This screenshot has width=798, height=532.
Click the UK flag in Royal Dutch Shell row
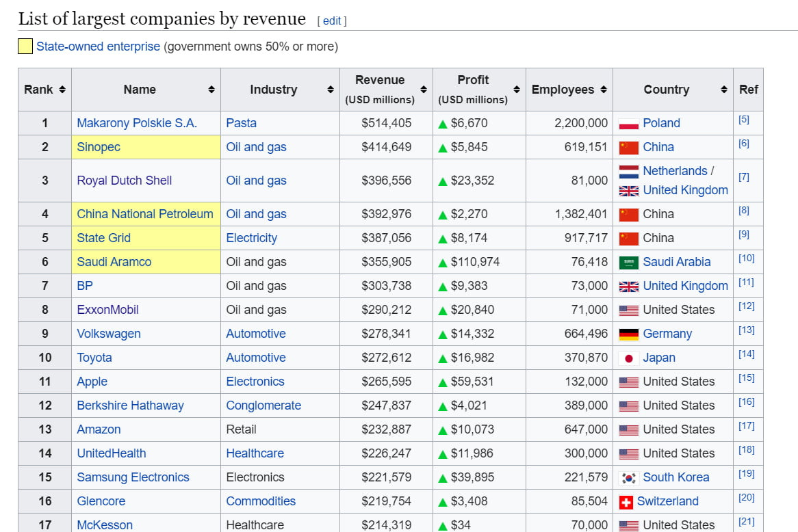(x=628, y=191)
